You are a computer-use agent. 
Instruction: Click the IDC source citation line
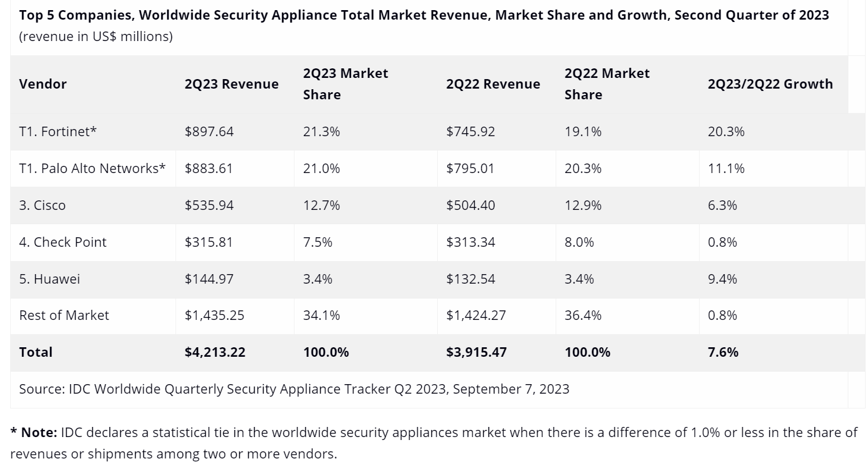pyautogui.click(x=294, y=389)
